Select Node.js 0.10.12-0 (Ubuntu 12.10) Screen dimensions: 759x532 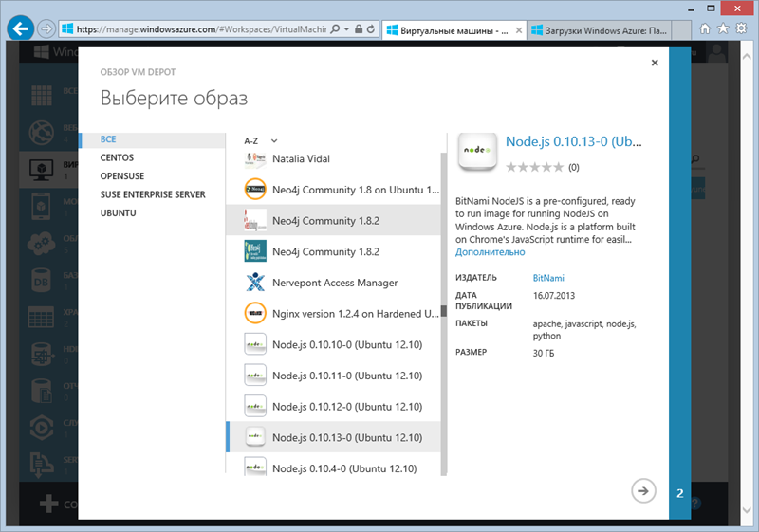click(334, 406)
